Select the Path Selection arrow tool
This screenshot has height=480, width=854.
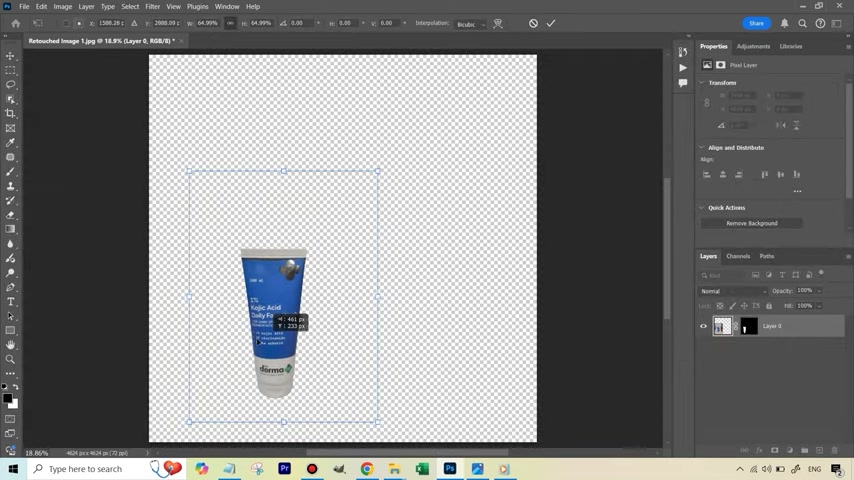pyautogui.click(x=10, y=316)
